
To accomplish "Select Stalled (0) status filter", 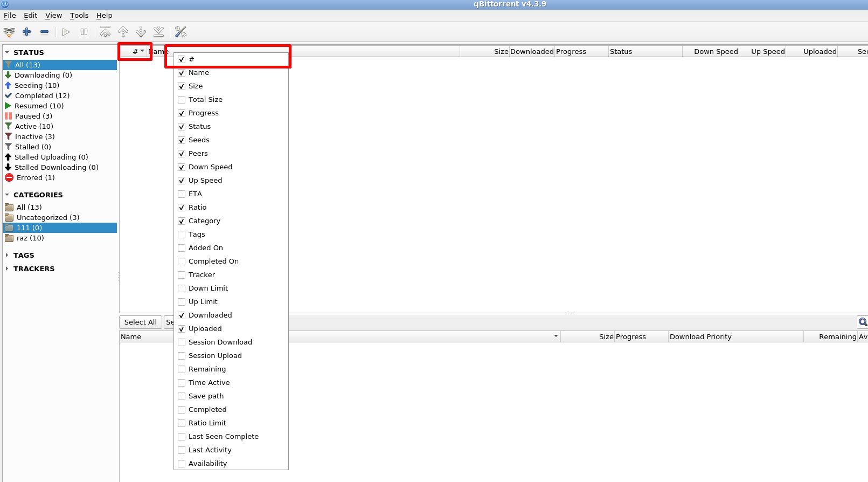I will (33, 147).
